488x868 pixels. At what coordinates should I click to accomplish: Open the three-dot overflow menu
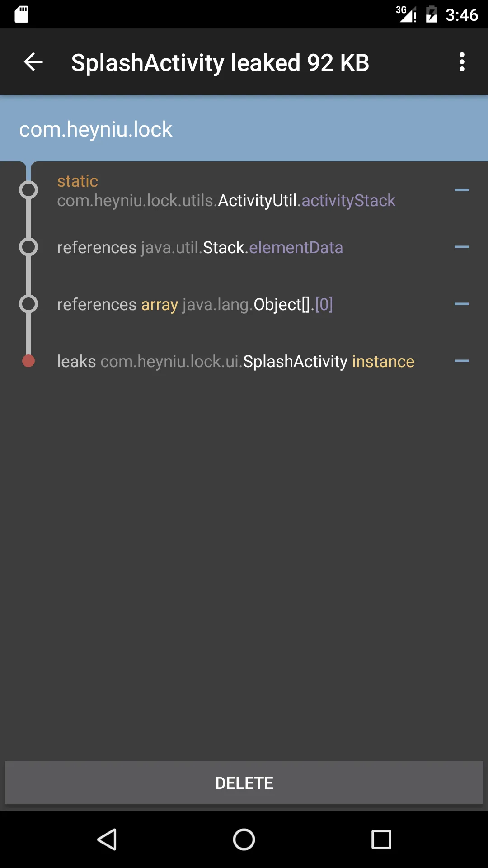[461, 62]
